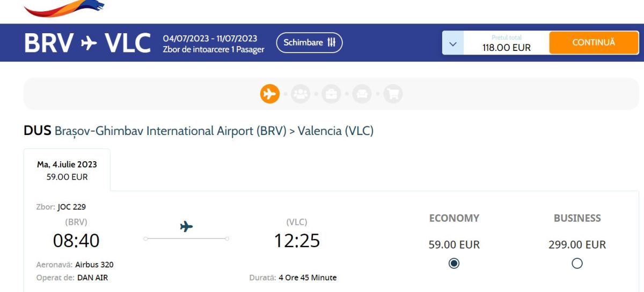
Task: Click the 04/07/2023 - 11/07/2023 dates text
Action: [210, 39]
